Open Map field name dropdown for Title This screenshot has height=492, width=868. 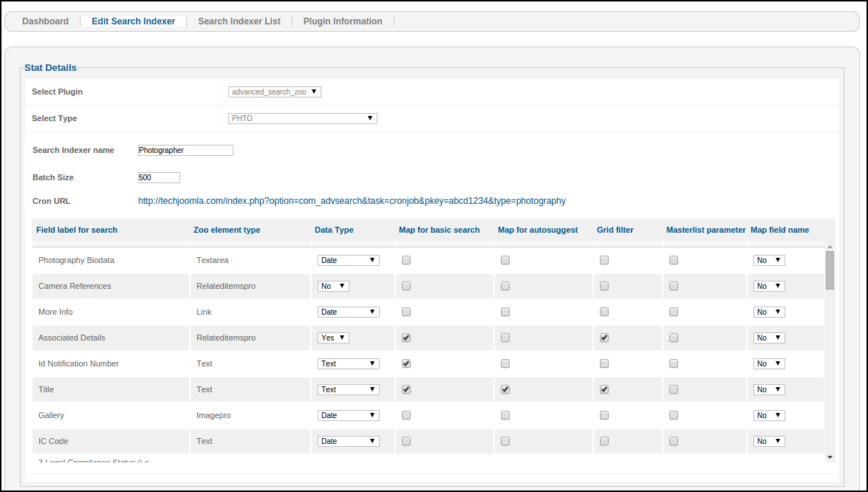coord(768,389)
